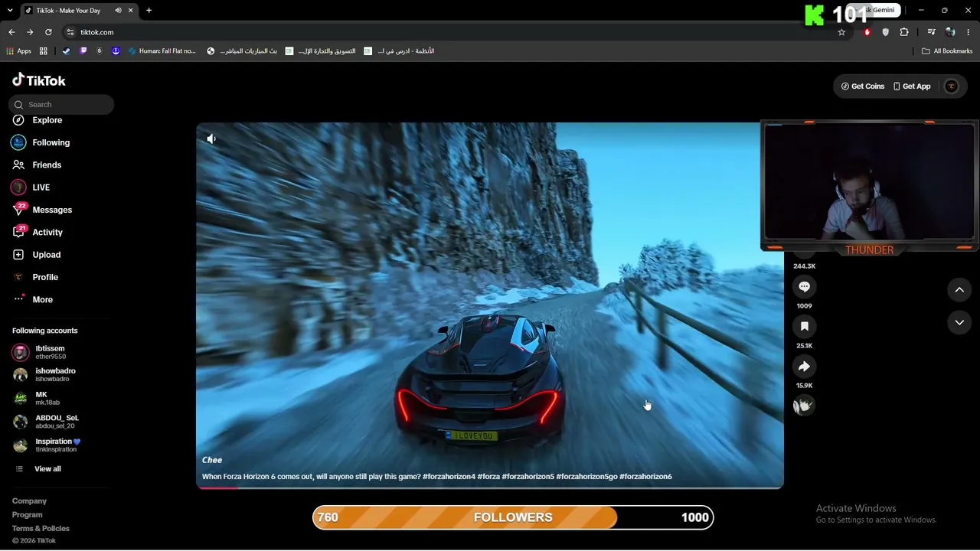Image resolution: width=980 pixels, height=551 pixels.
Task: Open the browser media controls icon
Action: [x=931, y=32]
